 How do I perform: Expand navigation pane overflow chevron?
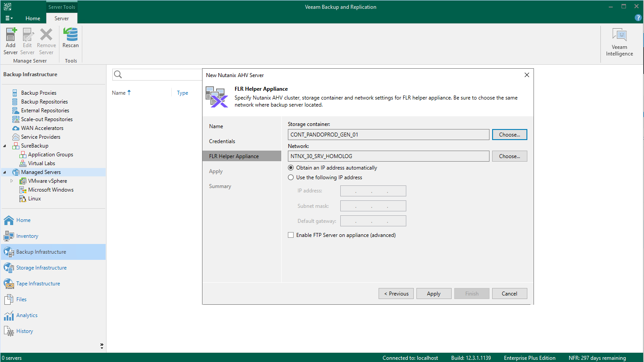[x=102, y=346]
